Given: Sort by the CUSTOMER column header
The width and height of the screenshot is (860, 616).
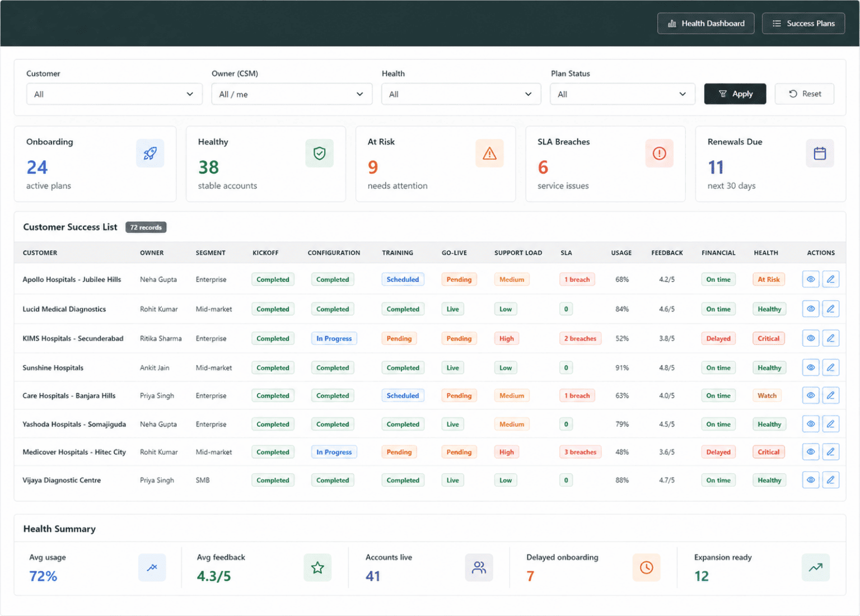Looking at the screenshot, I should click(x=40, y=253).
